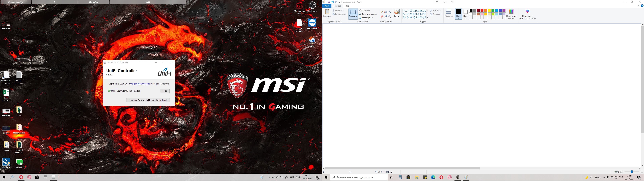644x183 pixels.
Task: Click Launch a Browser to Manage the Network
Action: point(148,100)
